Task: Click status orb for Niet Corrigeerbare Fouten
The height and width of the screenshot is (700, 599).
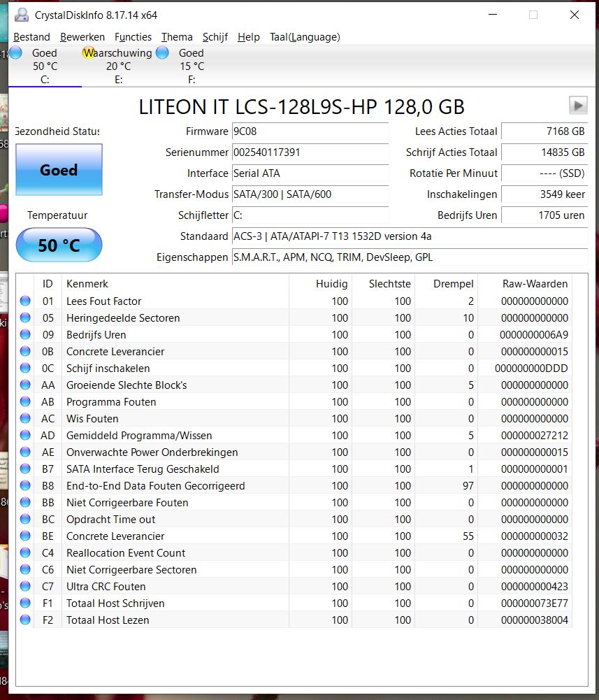Action: tap(25, 502)
